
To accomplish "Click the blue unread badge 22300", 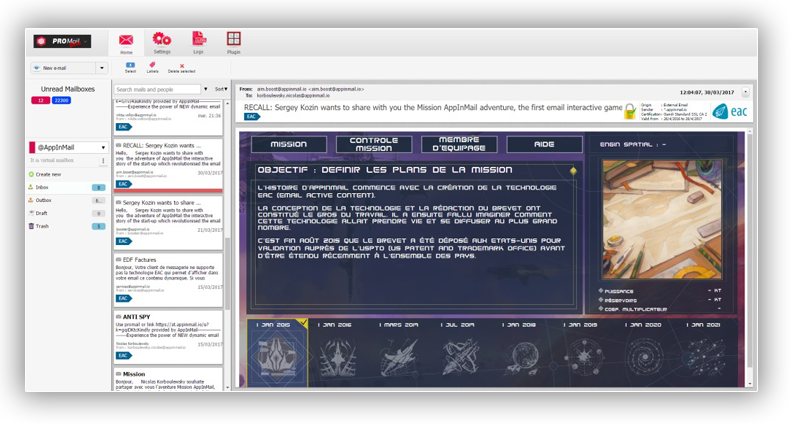I will pos(61,100).
